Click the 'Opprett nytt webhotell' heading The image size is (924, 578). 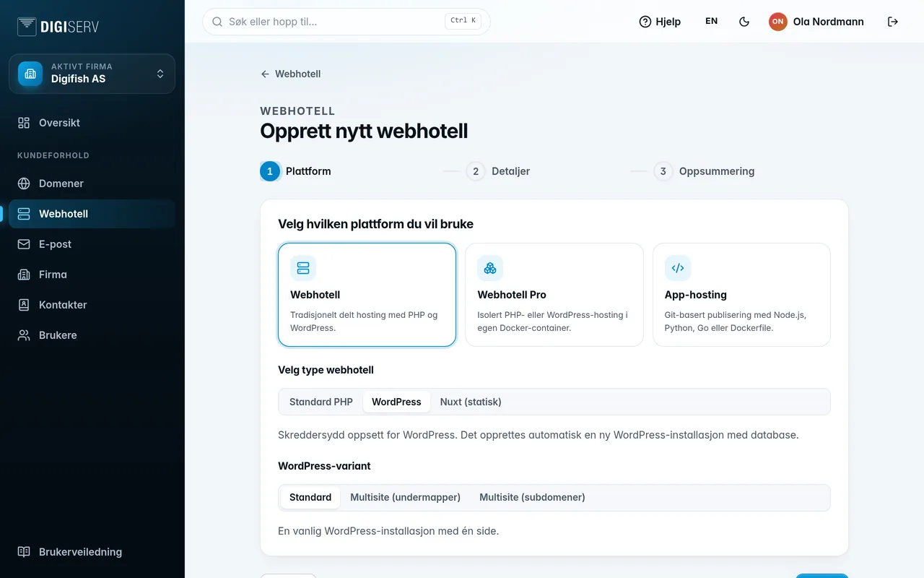[364, 131]
